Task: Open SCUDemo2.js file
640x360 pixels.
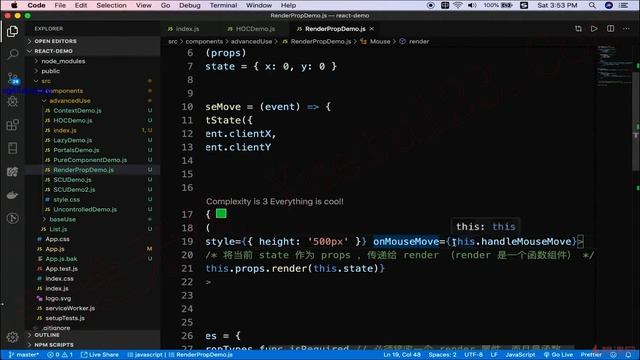Action: tap(74, 189)
